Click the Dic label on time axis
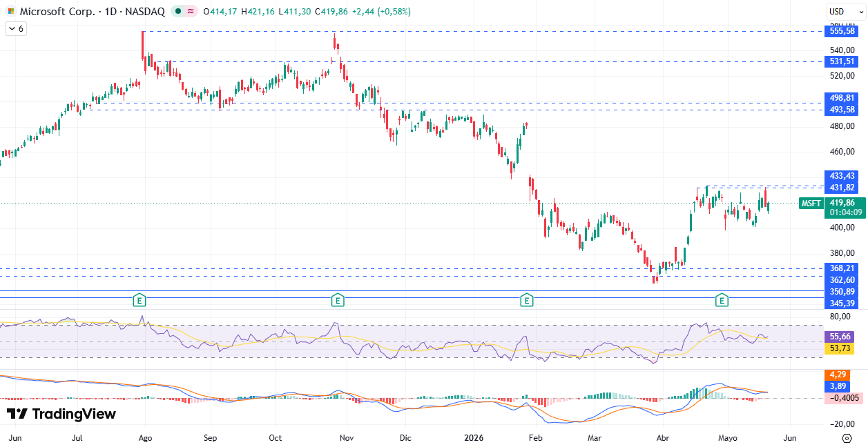This screenshot has width=868, height=447. 406,437
